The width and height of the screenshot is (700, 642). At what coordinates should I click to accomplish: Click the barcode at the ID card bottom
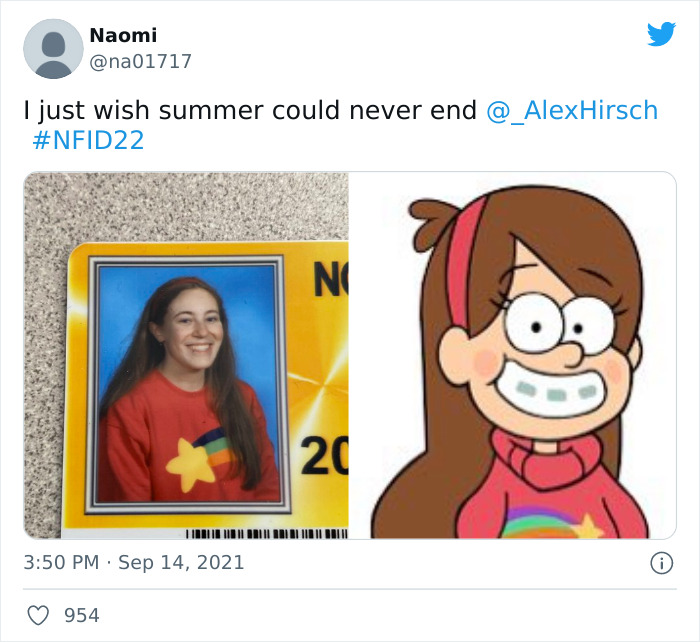(x=267, y=533)
